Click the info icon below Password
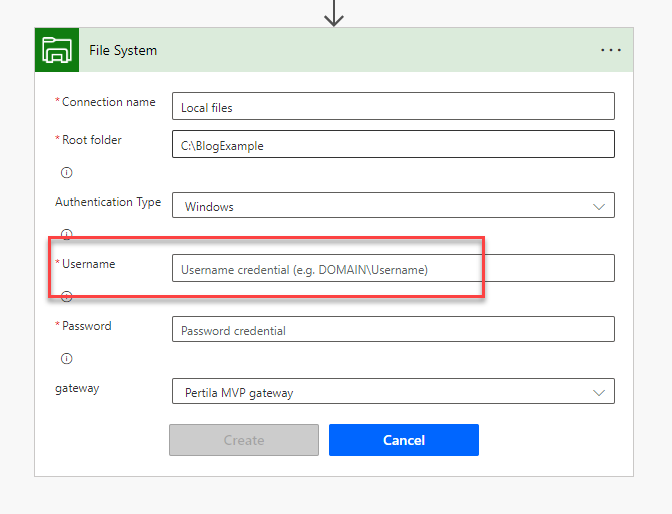The width and height of the screenshot is (672, 514). (67, 358)
